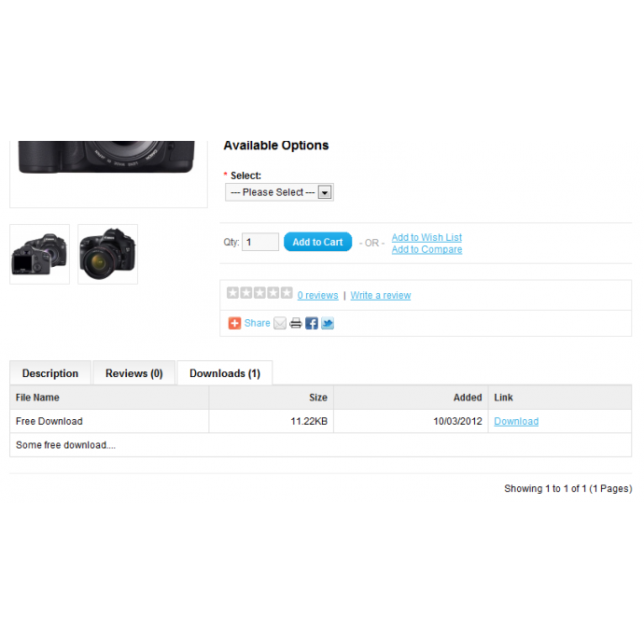The width and height of the screenshot is (644, 644).
Task: Open the Please Select dropdown
Action: tap(279, 192)
